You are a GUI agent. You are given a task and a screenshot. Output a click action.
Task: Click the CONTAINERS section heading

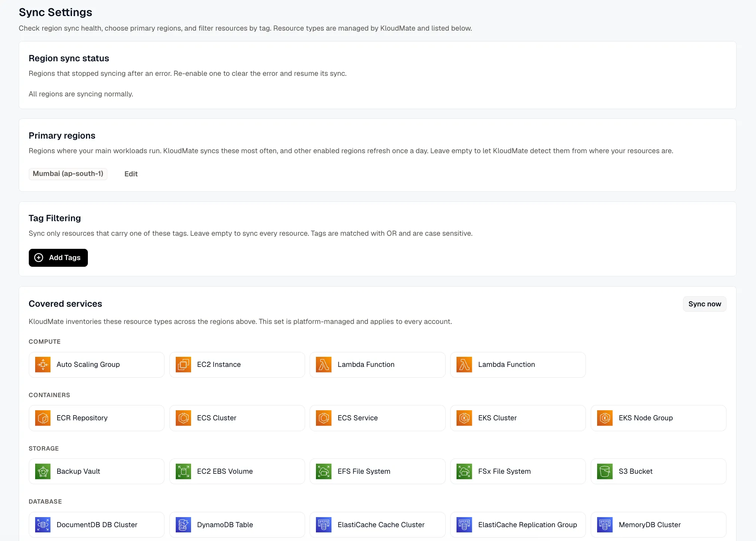(x=49, y=395)
